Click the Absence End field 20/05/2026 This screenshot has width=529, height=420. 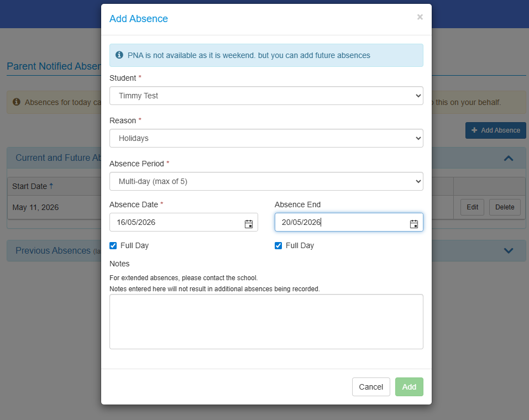[349, 222]
